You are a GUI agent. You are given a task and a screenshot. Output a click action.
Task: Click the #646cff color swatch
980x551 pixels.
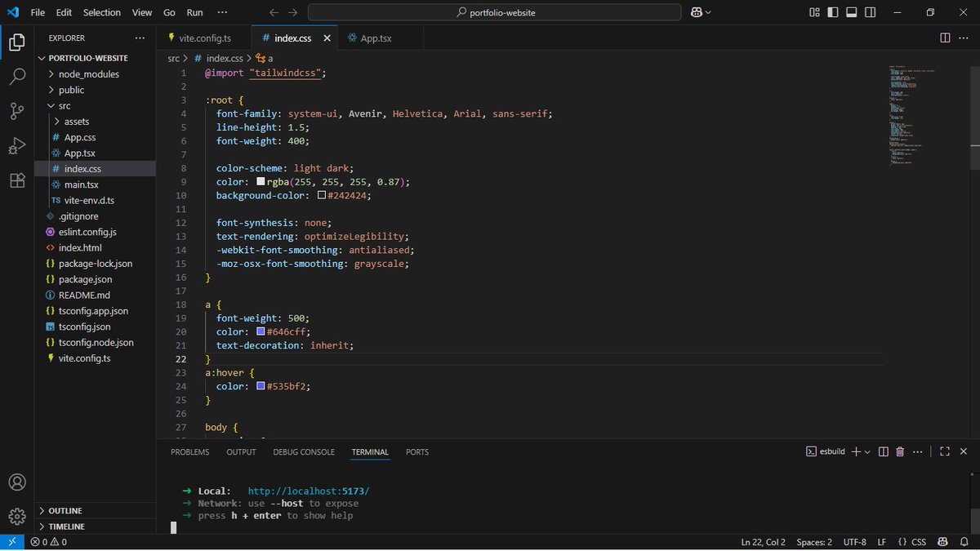pos(261,331)
